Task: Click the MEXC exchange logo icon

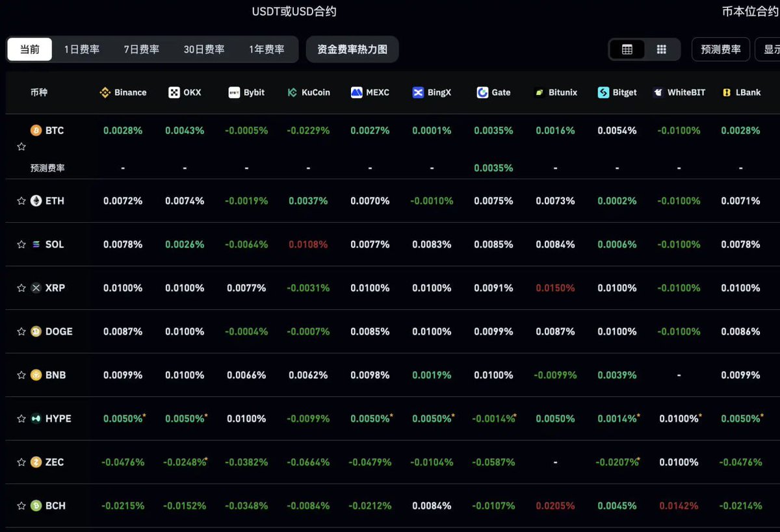Action: [356, 93]
